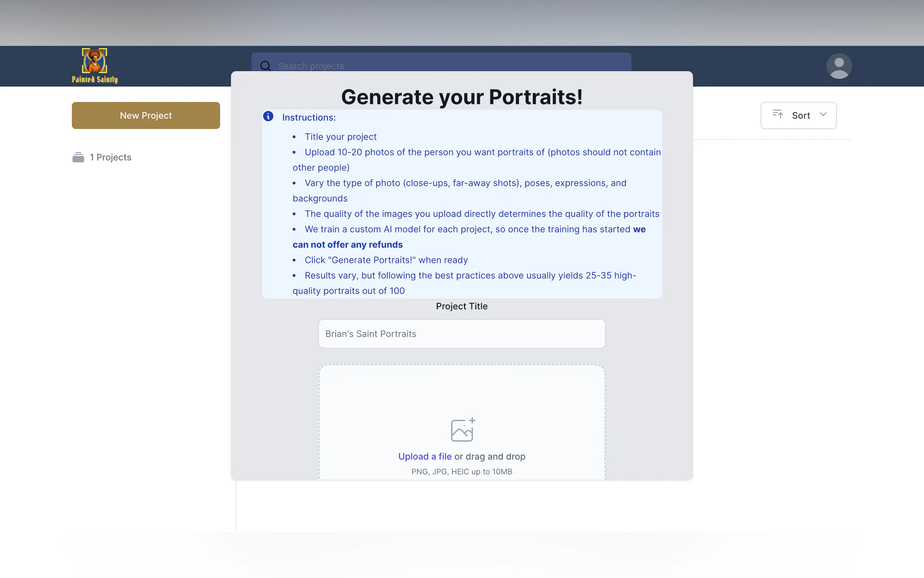Click the blue info icon beside Instructions

point(268,116)
